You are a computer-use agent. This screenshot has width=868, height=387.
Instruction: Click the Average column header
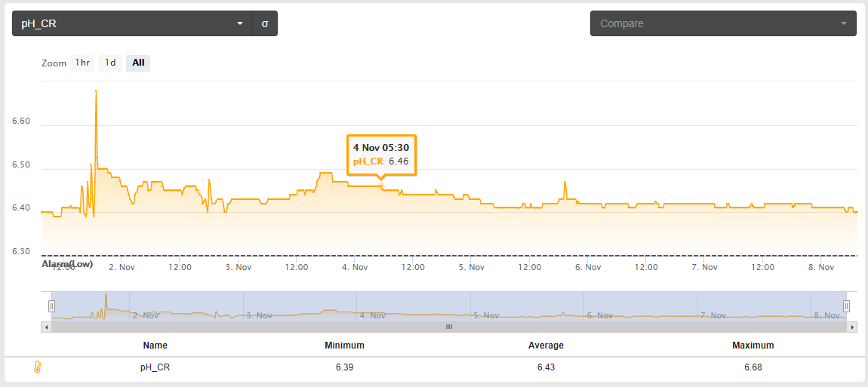coord(546,346)
